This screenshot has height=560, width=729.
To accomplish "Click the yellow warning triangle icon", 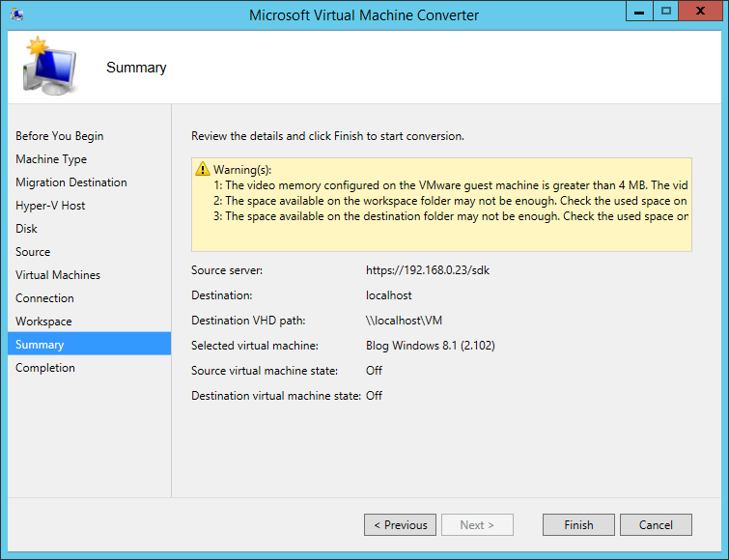I will click(x=202, y=169).
